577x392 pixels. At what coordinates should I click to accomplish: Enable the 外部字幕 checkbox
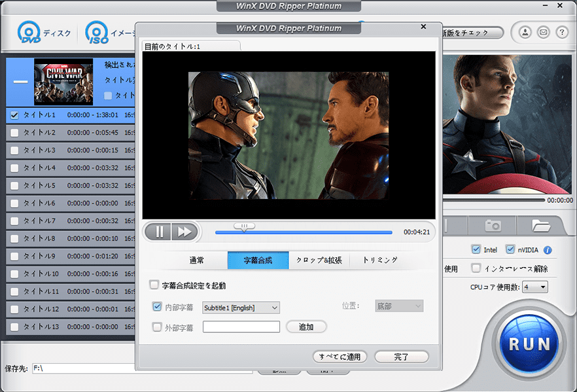point(157,327)
